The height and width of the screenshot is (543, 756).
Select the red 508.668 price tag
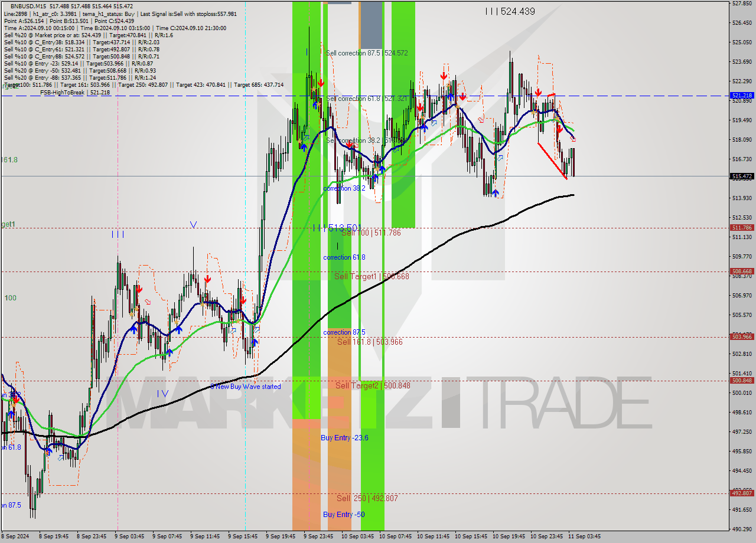742,271
